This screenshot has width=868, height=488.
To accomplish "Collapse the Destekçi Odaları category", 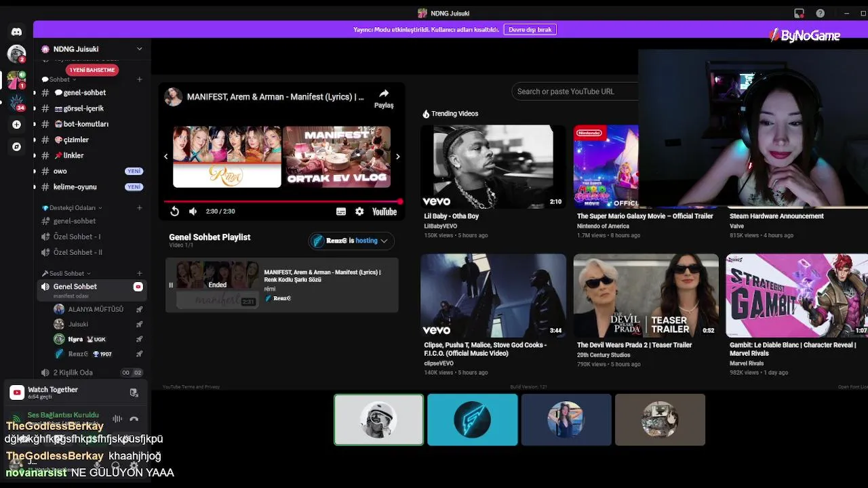I will (x=72, y=207).
